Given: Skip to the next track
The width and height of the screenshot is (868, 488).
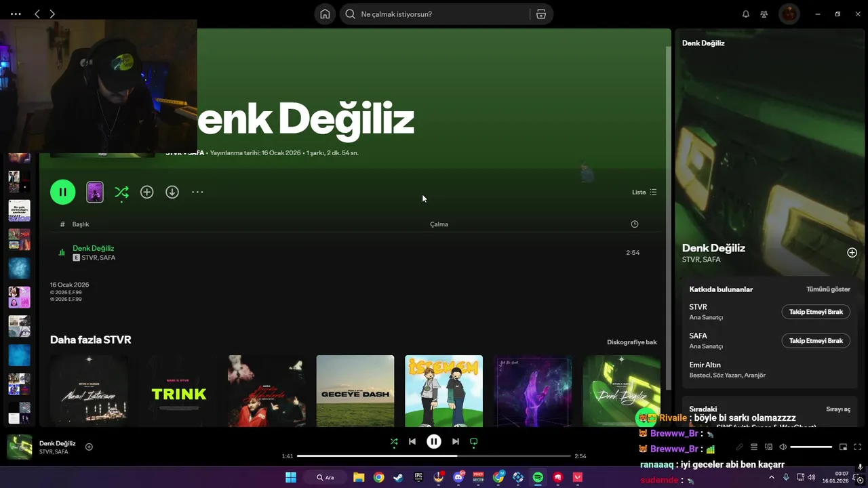Looking at the screenshot, I should pyautogui.click(x=456, y=442).
